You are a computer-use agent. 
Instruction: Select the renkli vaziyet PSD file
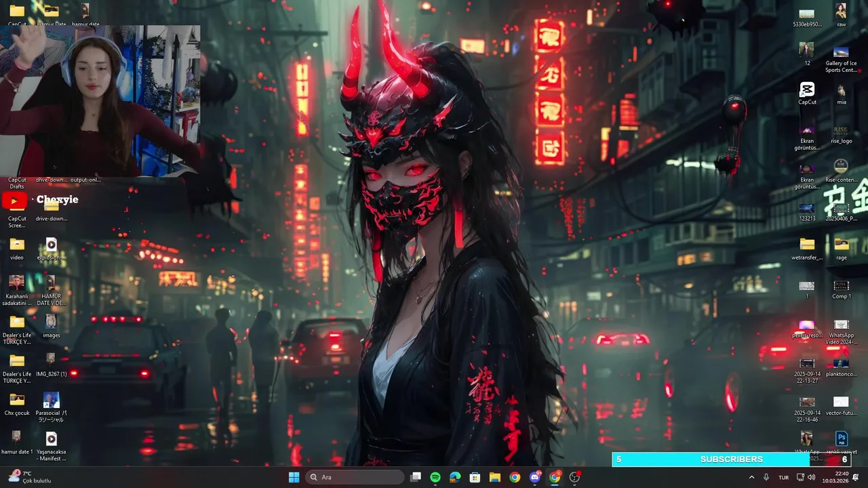coord(841,443)
